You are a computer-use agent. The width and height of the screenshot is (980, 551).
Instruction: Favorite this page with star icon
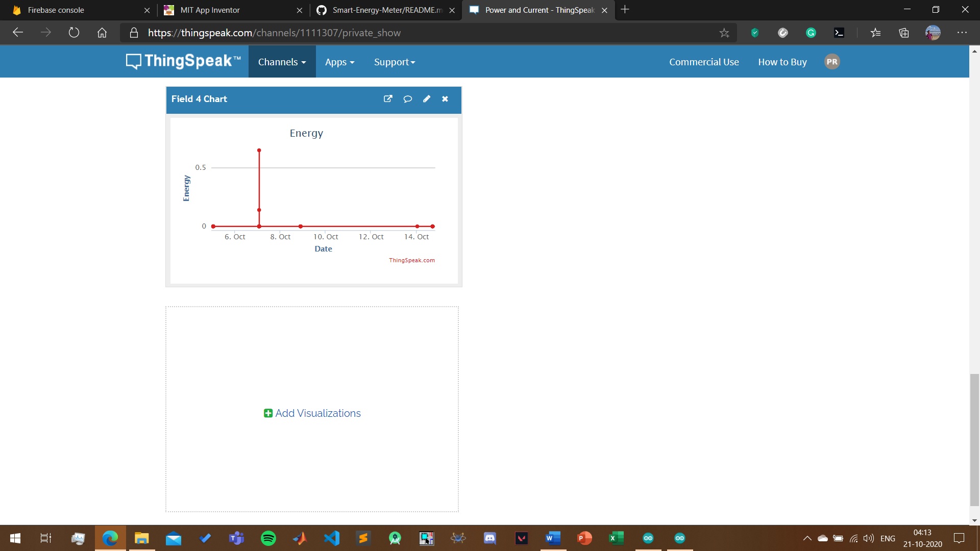(x=724, y=33)
